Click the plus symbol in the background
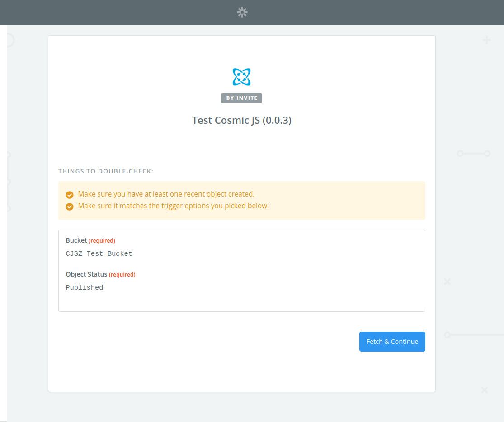 [x=486, y=41]
